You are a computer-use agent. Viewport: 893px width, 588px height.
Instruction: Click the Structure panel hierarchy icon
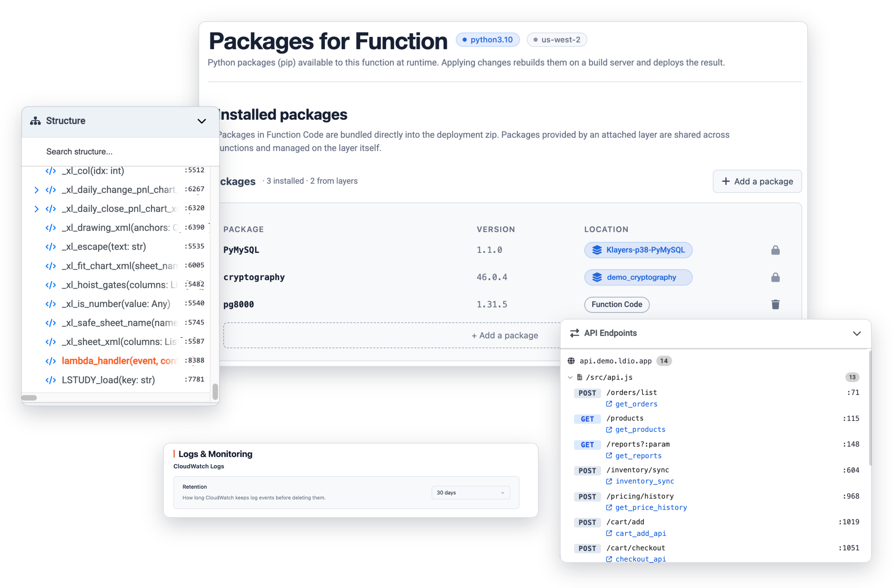point(35,121)
